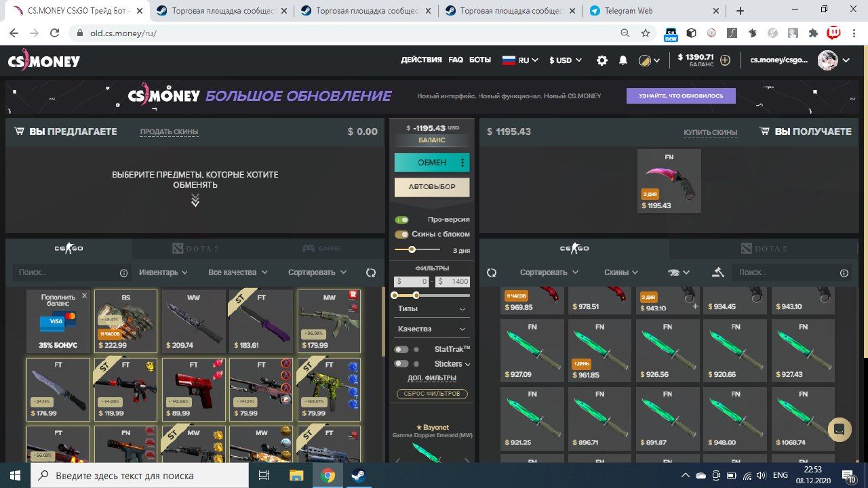
Task: Switch to left DOTA 2 tab
Action: (x=196, y=249)
